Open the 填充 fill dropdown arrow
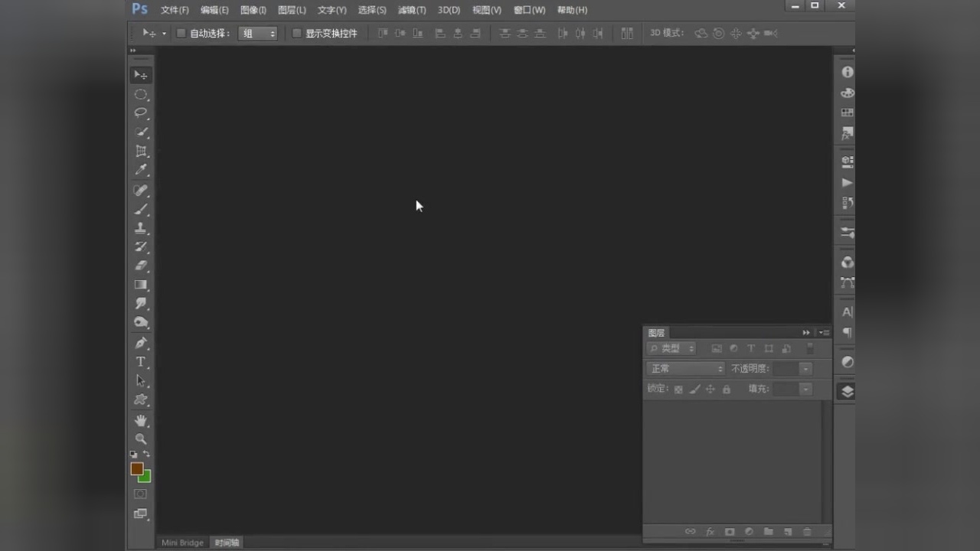The image size is (980, 551). point(805,390)
